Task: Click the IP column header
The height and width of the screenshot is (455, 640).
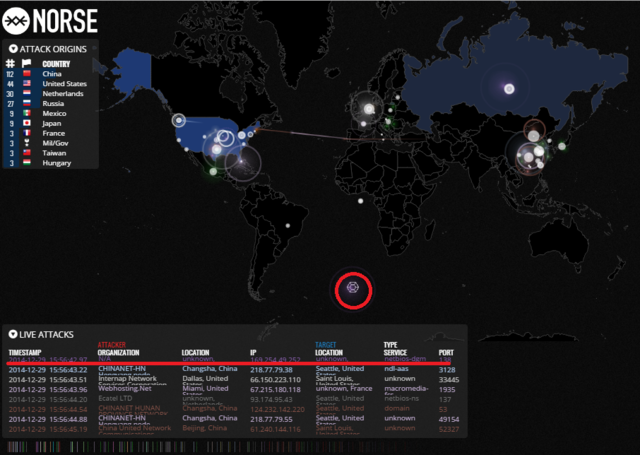Action: (x=253, y=353)
